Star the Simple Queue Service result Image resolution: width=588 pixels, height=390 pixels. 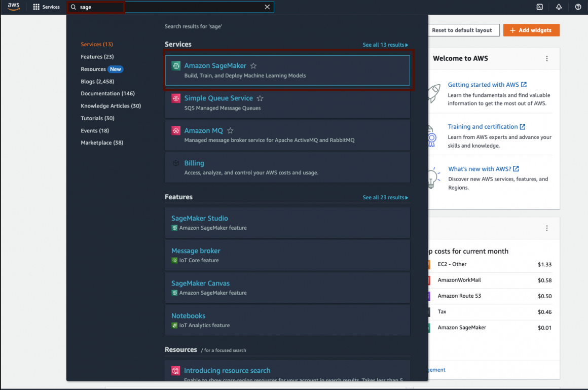[x=260, y=98]
